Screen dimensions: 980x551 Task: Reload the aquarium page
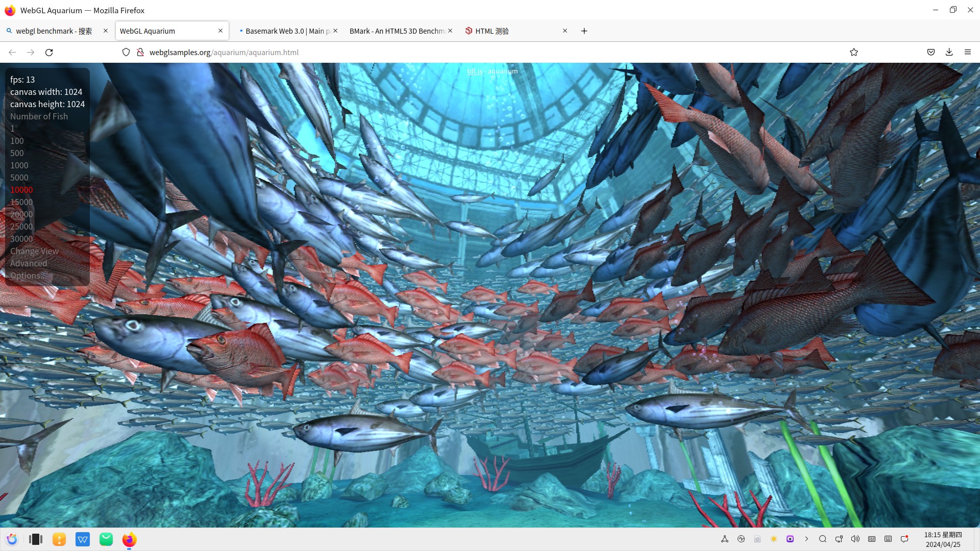pyautogui.click(x=49, y=53)
